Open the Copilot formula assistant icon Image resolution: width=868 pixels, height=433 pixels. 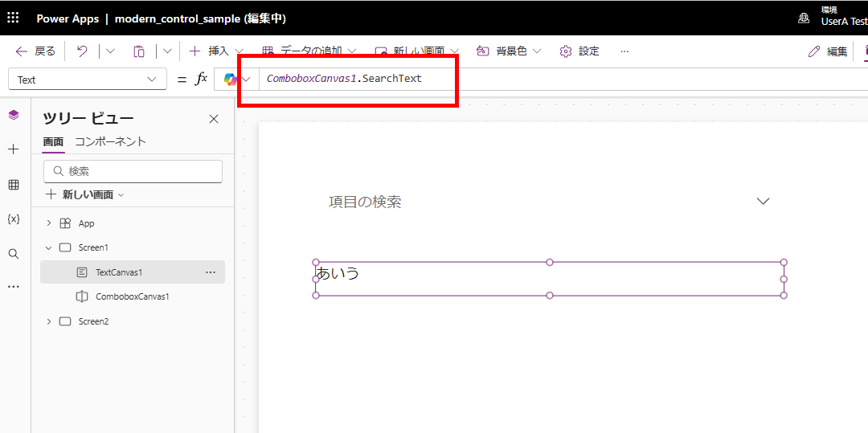tap(231, 79)
